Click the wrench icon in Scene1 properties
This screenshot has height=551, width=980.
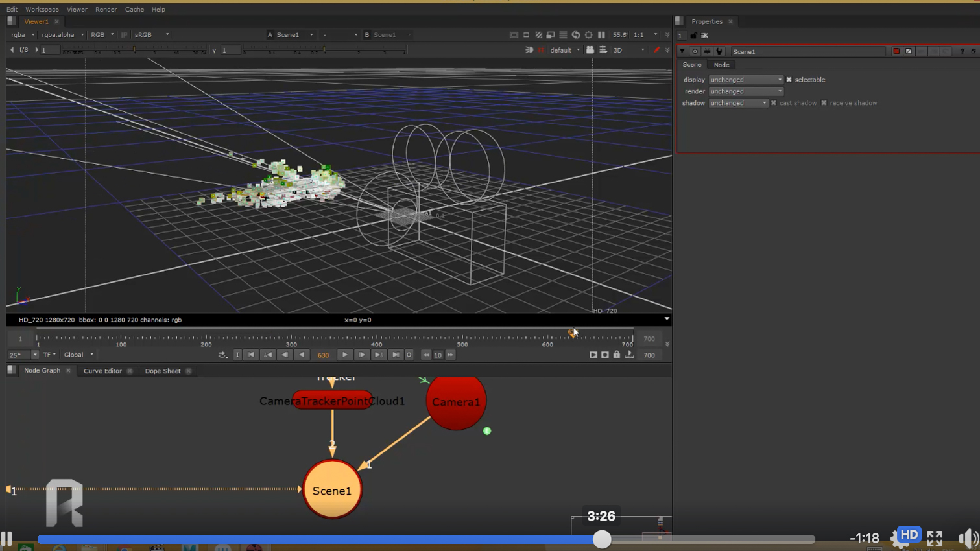[719, 51]
